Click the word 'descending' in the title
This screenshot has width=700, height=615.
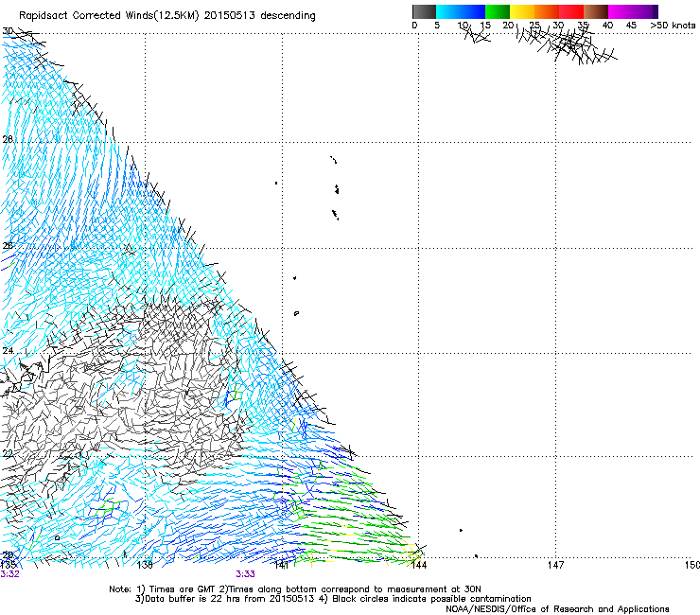click(x=288, y=16)
